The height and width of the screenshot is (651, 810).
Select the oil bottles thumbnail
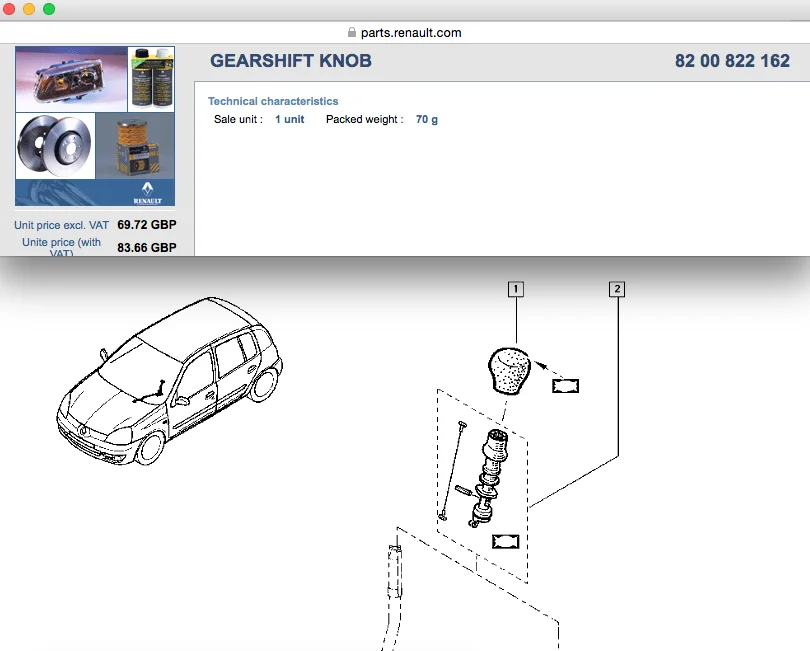point(151,79)
